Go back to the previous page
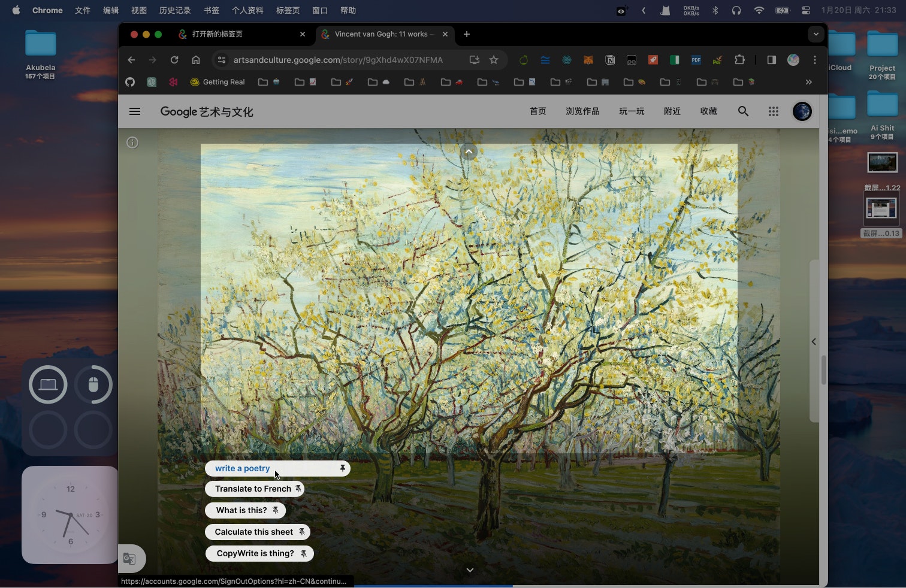 point(131,60)
